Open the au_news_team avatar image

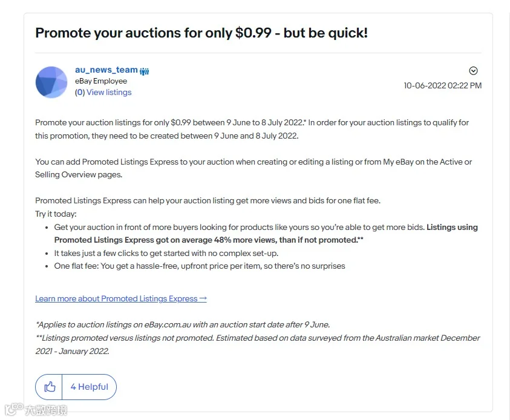(x=51, y=82)
